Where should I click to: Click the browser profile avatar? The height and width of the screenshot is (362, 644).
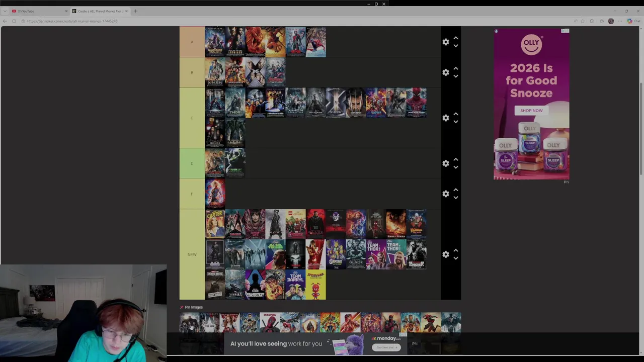tap(611, 21)
